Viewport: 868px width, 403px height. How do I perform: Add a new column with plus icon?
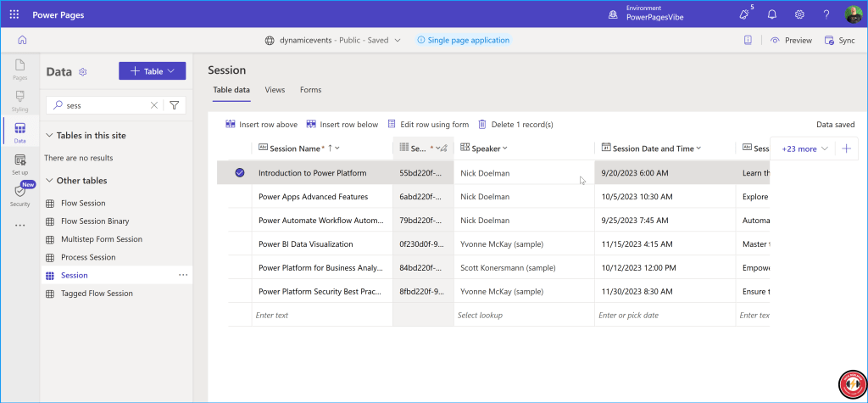tap(845, 148)
